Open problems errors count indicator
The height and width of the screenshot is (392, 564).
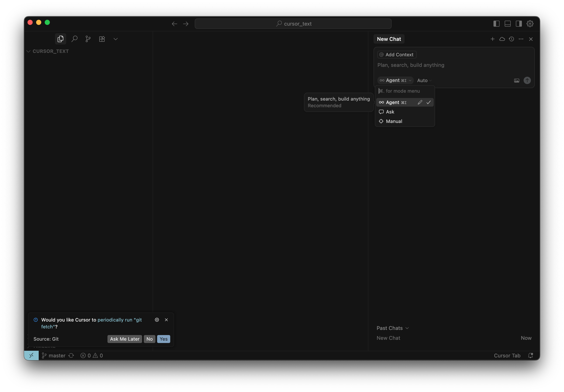pos(86,356)
